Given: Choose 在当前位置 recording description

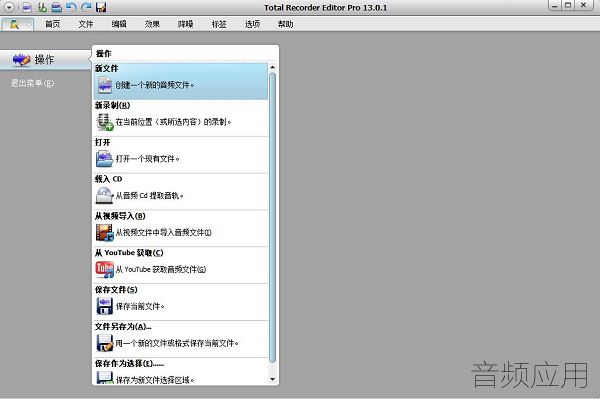Looking at the screenshot, I should pyautogui.click(x=173, y=122).
